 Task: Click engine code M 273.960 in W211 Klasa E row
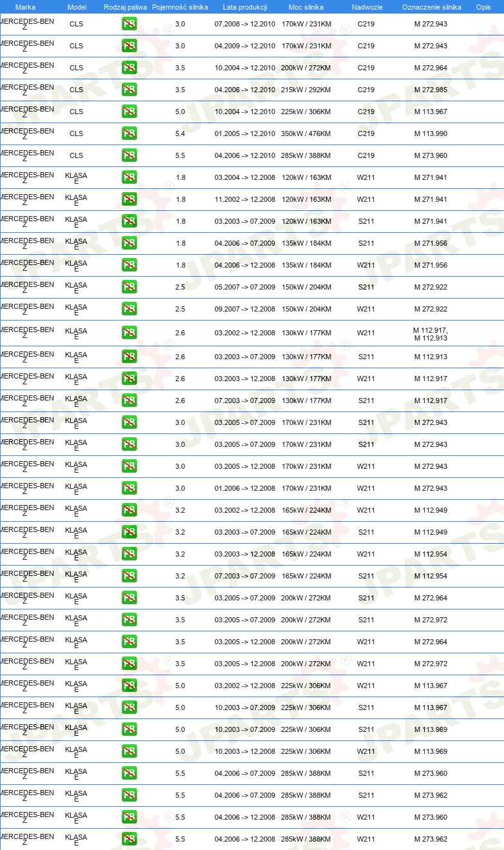(431, 817)
